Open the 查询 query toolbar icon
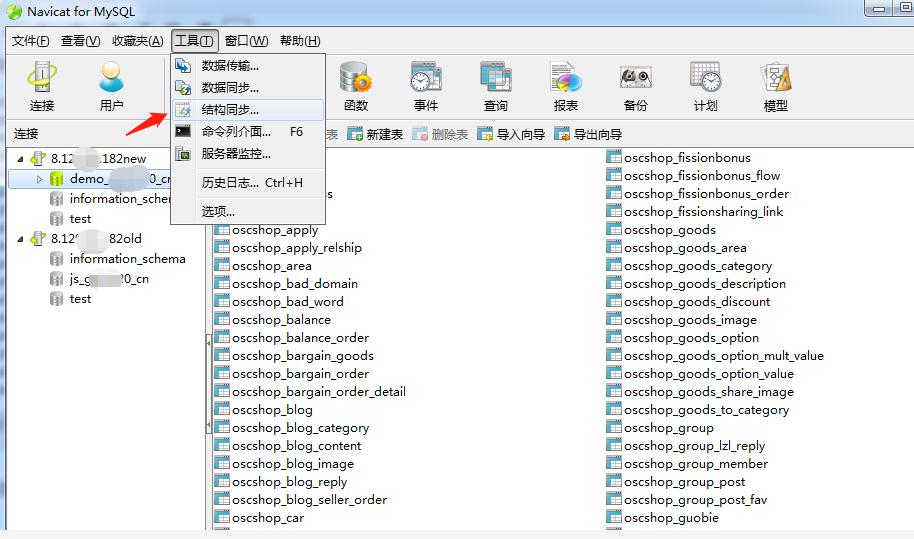Viewport: 914px width, 539px height. pos(495,86)
